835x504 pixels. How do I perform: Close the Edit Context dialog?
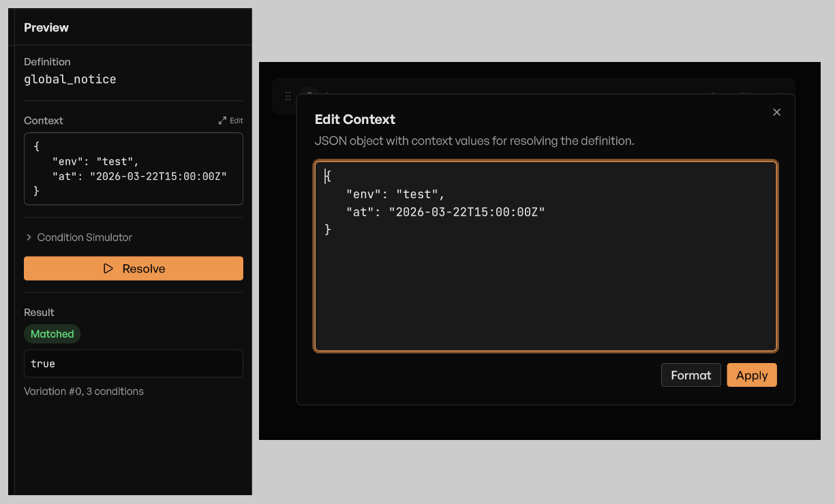776,112
